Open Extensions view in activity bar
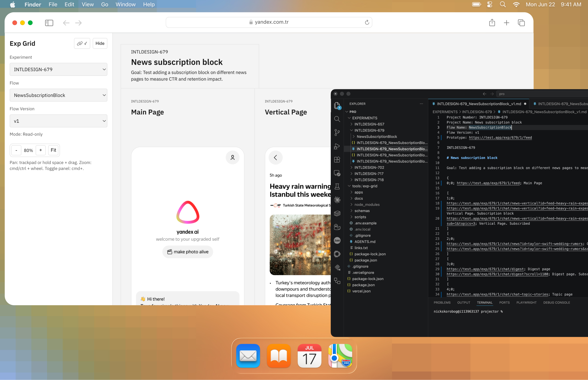 pyautogui.click(x=337, y=160)
